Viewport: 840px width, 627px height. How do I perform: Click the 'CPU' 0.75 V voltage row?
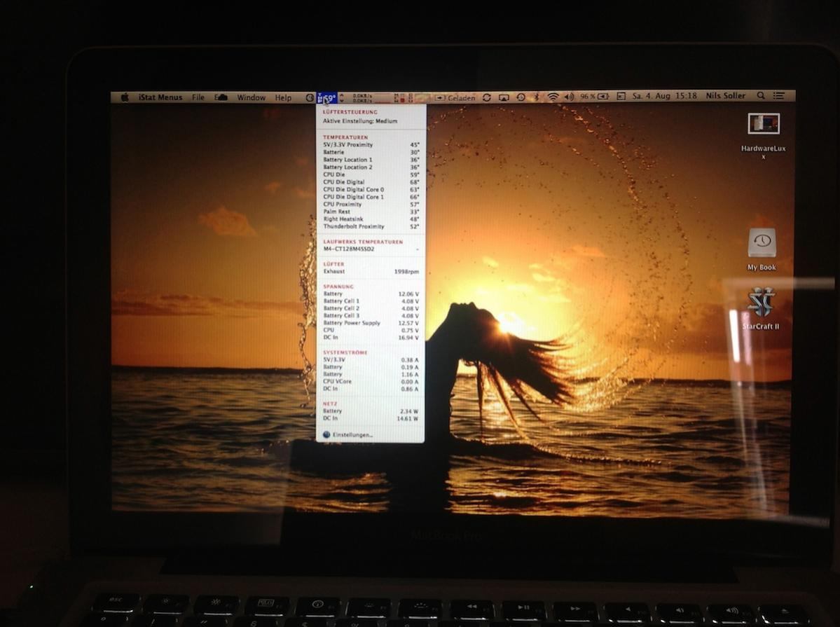pos(370,330)
